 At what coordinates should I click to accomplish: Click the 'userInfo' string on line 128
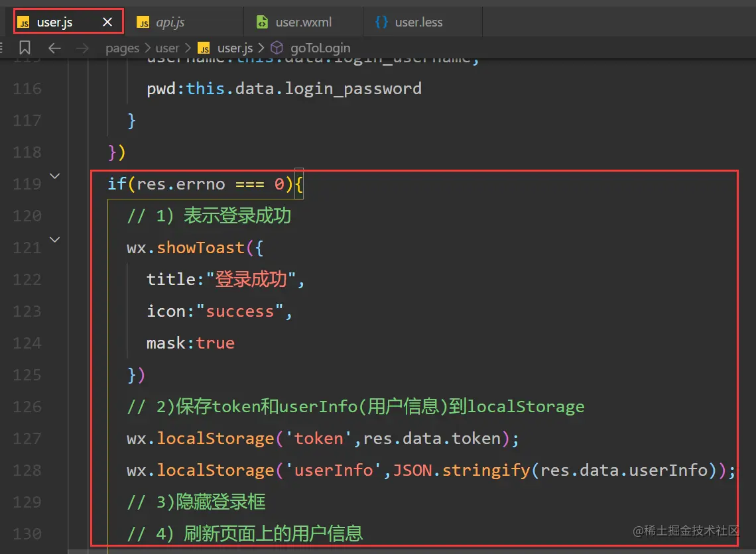pos(334,471)
